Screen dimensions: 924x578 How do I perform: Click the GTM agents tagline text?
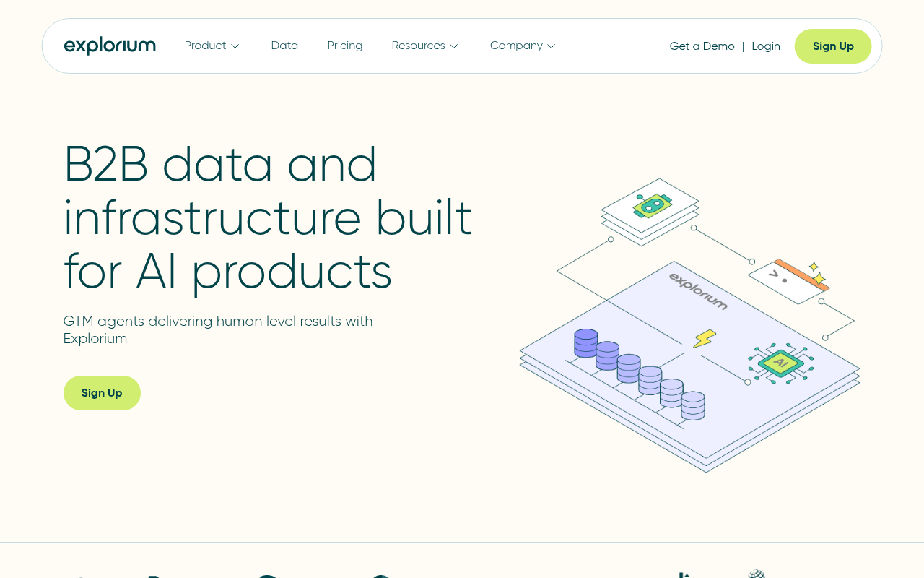pyautogui.click(x=218, y=329)
